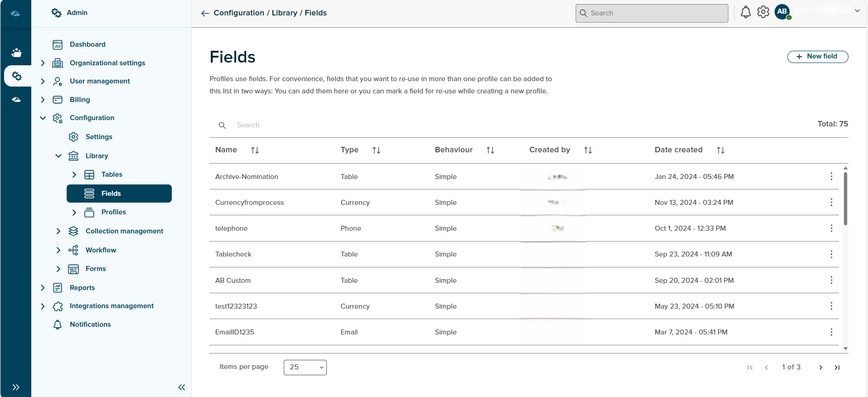
Task: Collapse the sidebar with double-chevron icon
Action: (182, 387)
